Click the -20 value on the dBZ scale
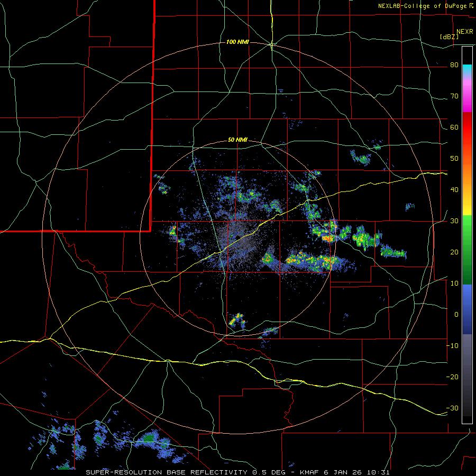 [452, 377]
